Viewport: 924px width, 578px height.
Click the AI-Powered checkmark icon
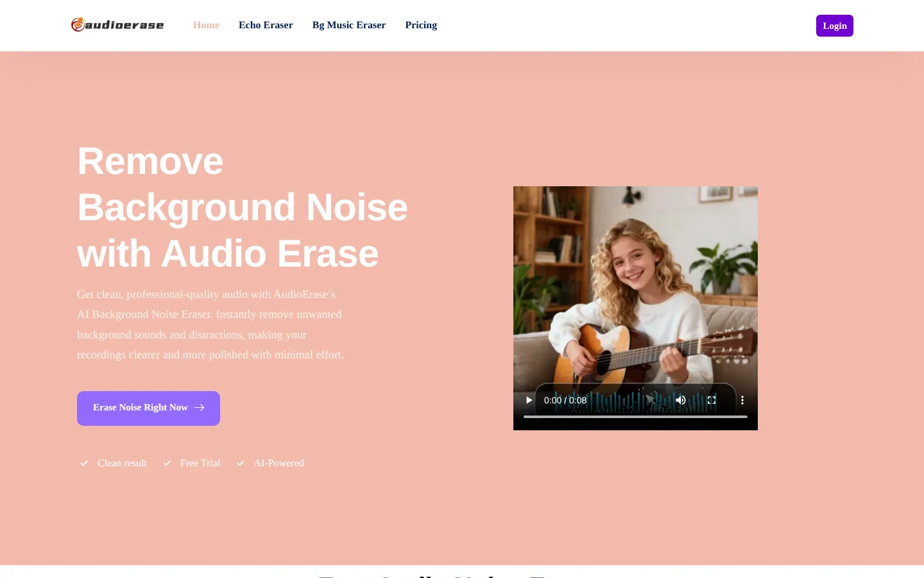point(241,463)
